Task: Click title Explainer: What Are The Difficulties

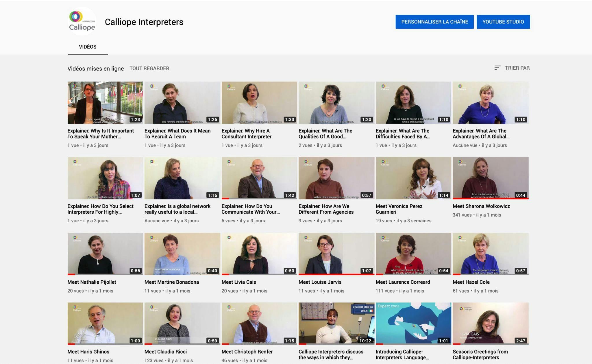Action: pyautogui.click(x=403, y=134)
